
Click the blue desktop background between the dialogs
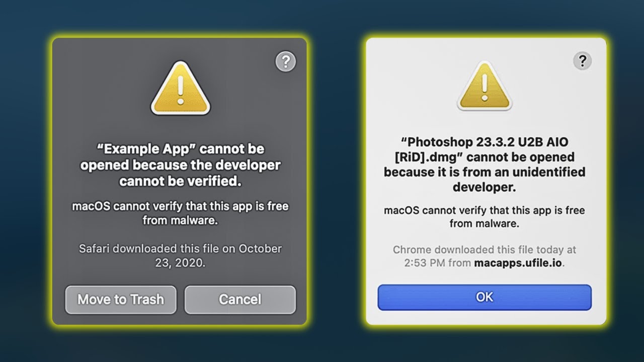pos(336,181)
